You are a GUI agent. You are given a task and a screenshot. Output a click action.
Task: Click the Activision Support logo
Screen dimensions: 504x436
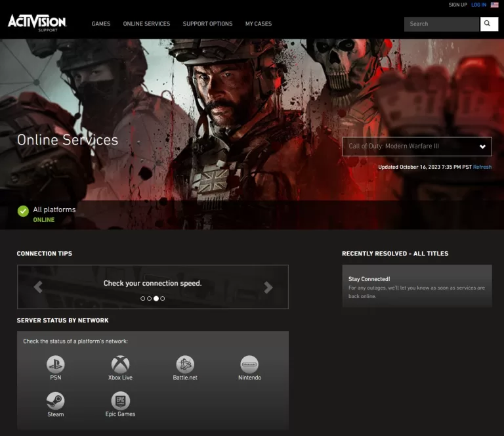pyautogui.click(x=37, y=23)
